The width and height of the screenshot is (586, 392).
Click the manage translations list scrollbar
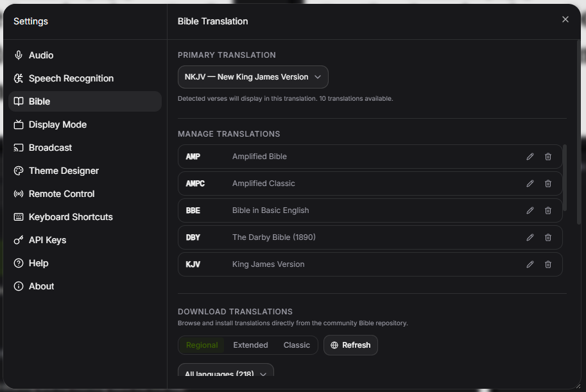565,178
